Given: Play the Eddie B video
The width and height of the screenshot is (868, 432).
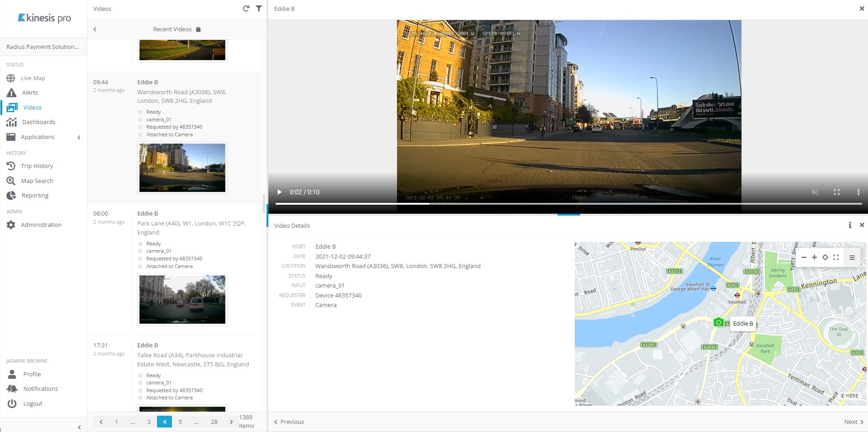Looking at the screenshot, I should [279, 192].
